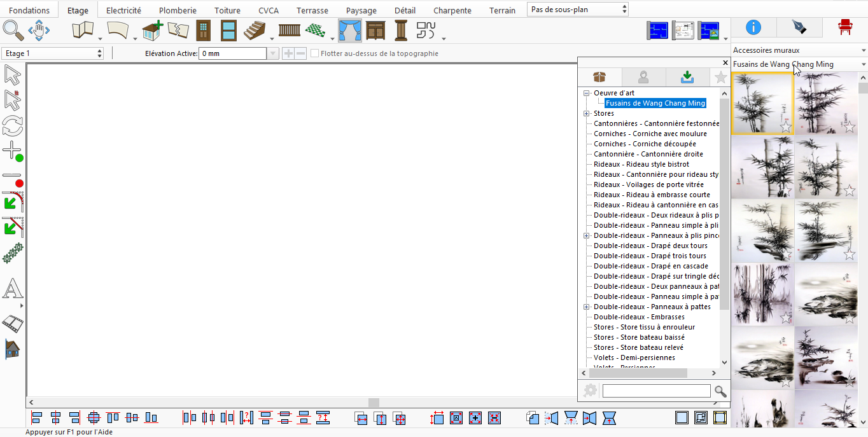Select 'Rideaux - Rideau style bistrot' item
868x437 pixels.
pyautogui.click(x=641, y=164)
